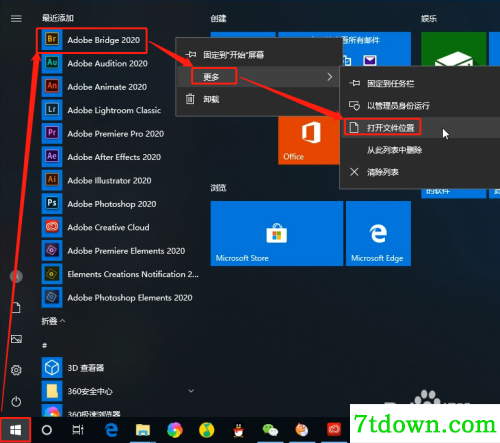Open Documents icon in Start sidebar
The width and height of the screenshot is (500, 443).
click(16, 308)
